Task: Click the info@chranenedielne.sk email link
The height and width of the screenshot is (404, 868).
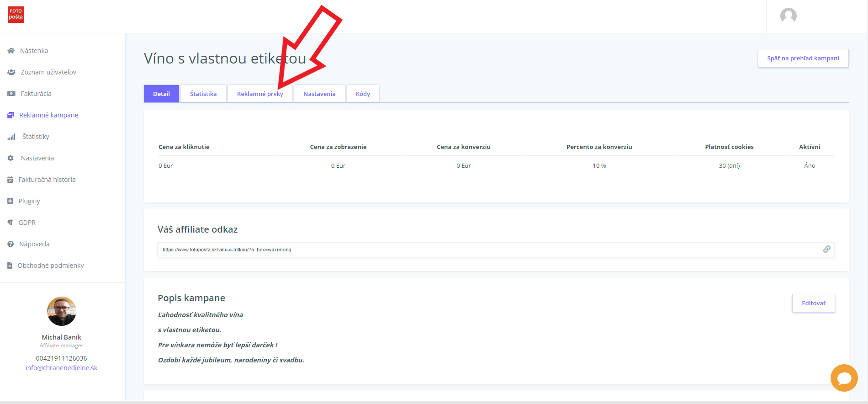Action: (x=61, y=368)
